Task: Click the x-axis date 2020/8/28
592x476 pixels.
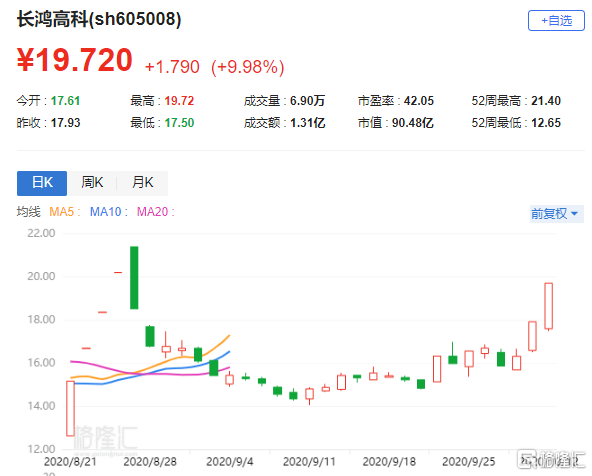Action: click(x=150, y=462)
